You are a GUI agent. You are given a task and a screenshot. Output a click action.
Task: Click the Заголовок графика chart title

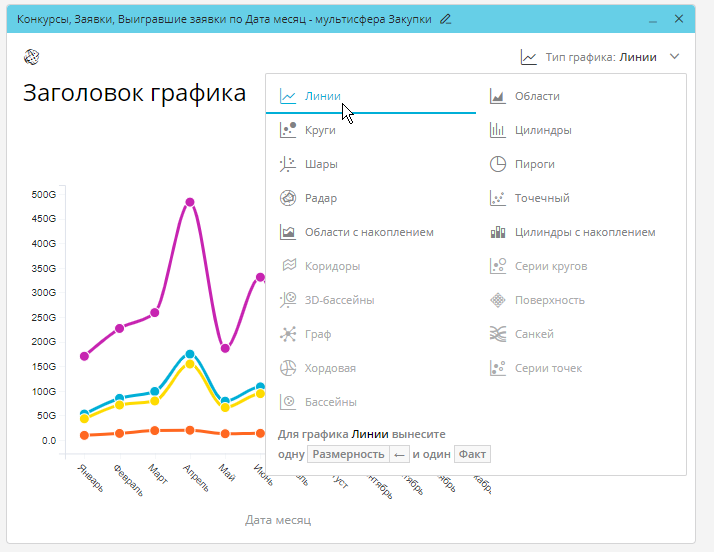(134, 94)
